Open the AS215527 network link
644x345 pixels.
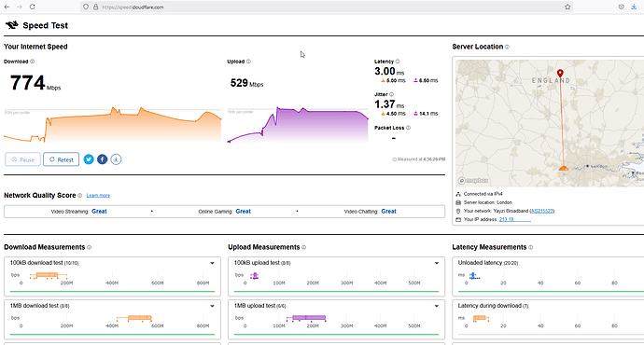[542, 211]
